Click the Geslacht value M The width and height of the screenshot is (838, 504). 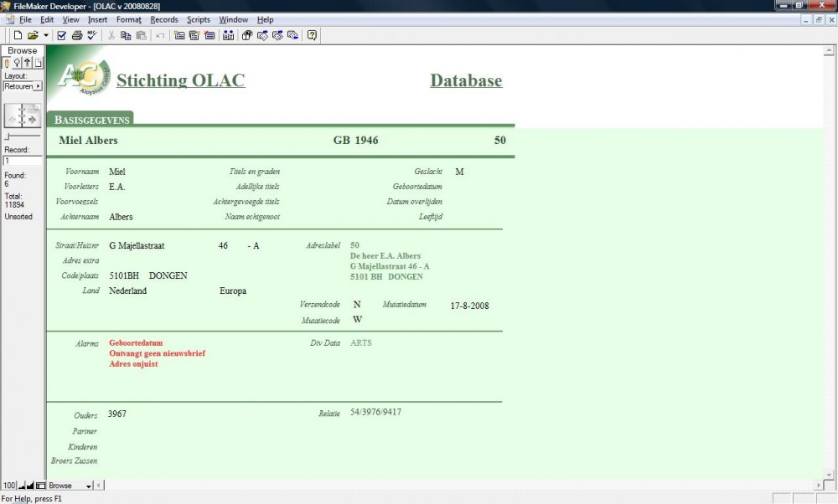(459, 172)
